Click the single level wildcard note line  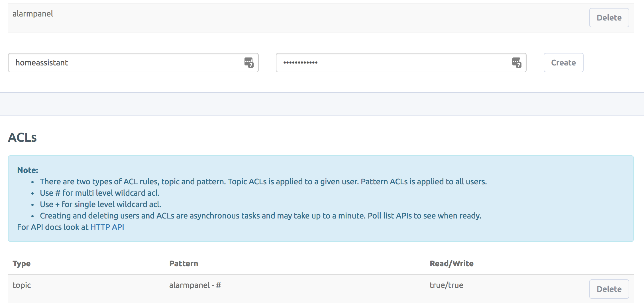point(100,204)
